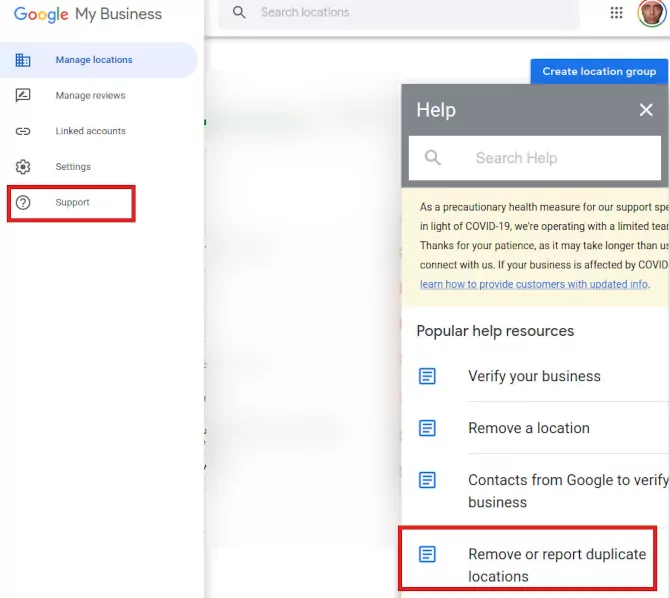Open Verify your business article
This screenshot has width=670, height=598.
(534, 376)
